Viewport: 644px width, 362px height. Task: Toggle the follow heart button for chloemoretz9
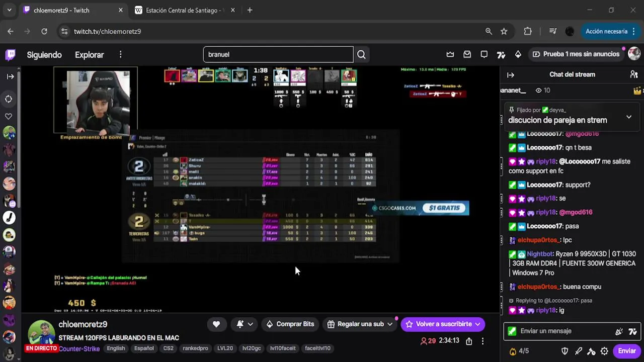[216, 324]
